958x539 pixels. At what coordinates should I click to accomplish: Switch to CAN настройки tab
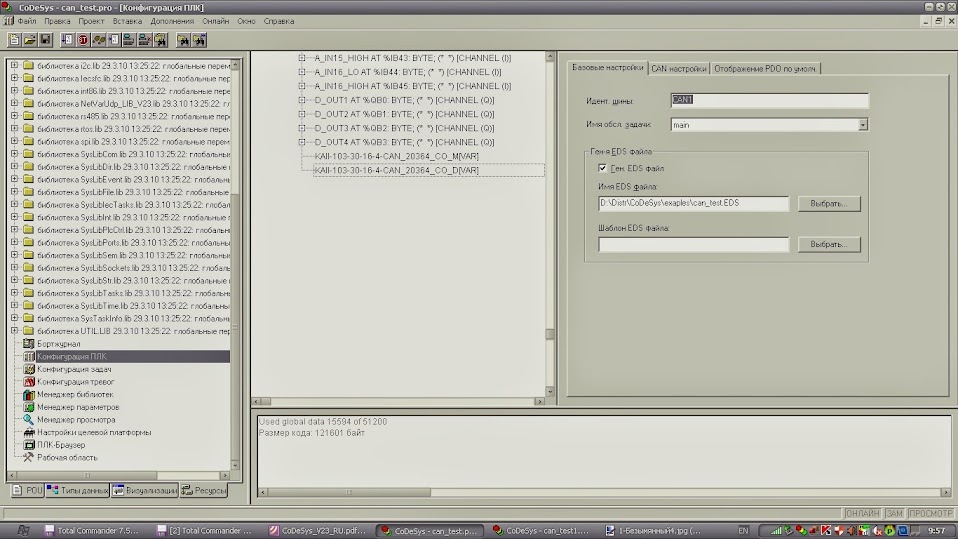[x=678, y=68]
